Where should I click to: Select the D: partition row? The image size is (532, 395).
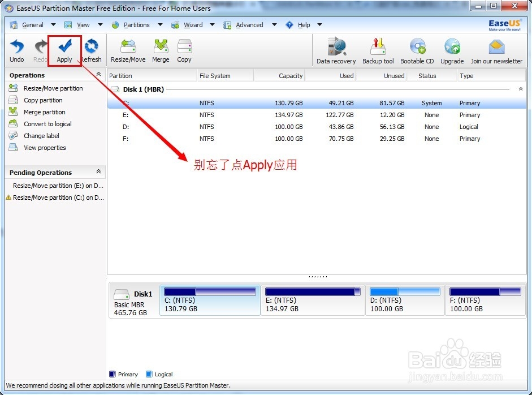(317, 127)
